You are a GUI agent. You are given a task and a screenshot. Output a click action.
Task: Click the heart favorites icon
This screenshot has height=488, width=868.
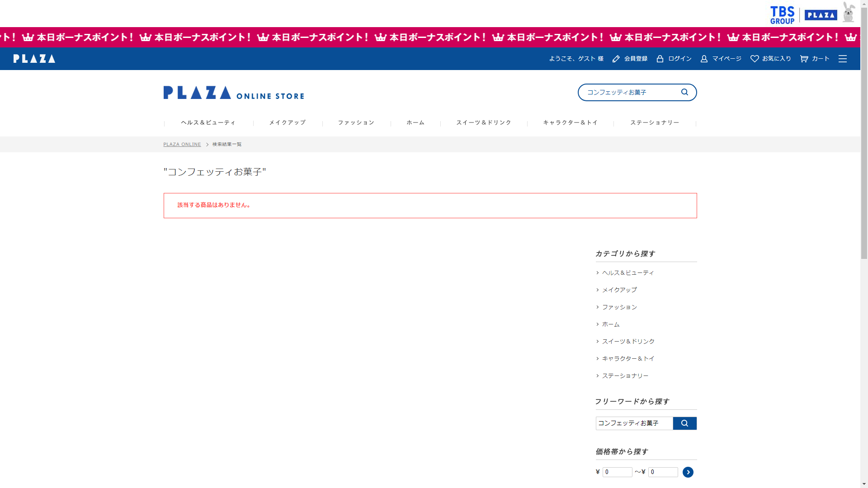click(x=755, y=59)
